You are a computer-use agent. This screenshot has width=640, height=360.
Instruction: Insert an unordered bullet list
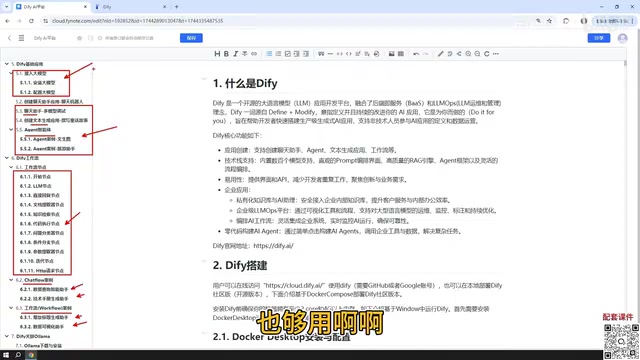click(269, 54)
